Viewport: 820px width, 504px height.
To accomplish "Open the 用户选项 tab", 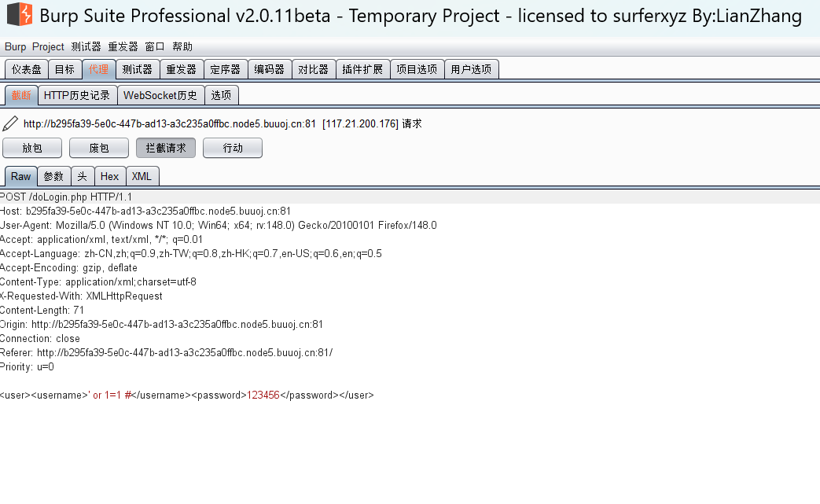I will pyautogui.click(x=471, y=69).
